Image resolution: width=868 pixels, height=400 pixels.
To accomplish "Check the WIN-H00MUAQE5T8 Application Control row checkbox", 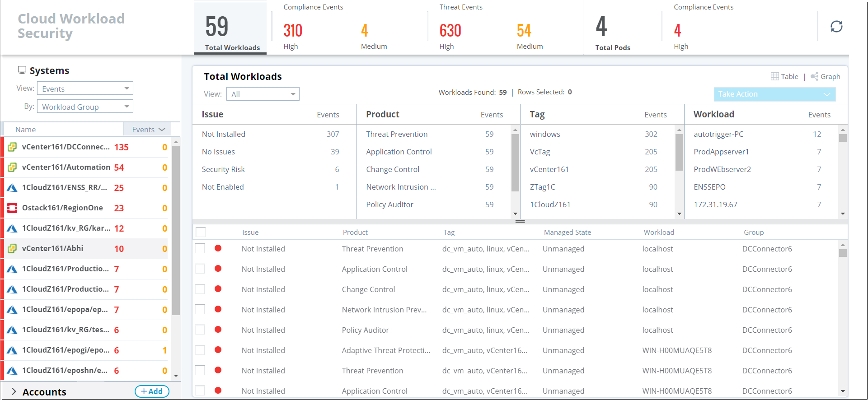I will tap(200, 391).
